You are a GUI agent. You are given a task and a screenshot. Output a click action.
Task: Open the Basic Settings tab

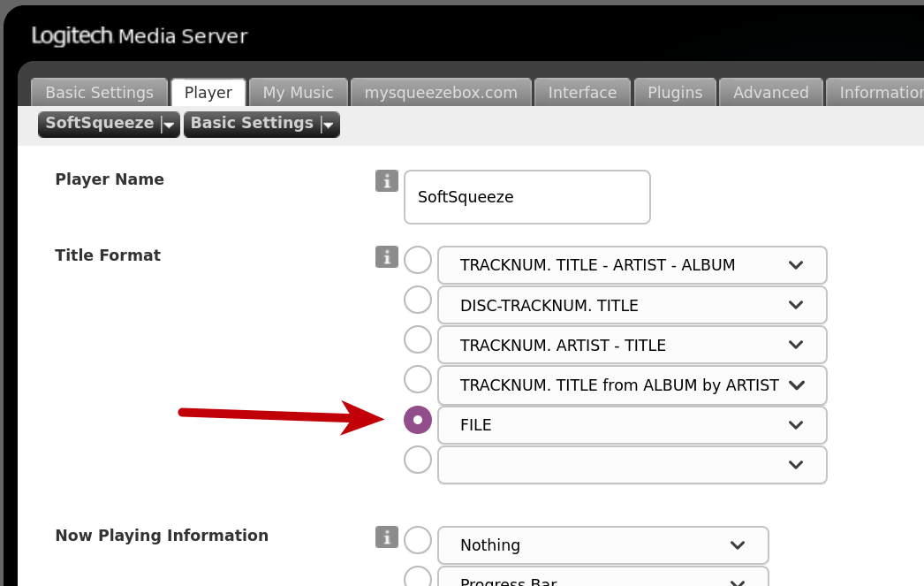click(99, 93)
